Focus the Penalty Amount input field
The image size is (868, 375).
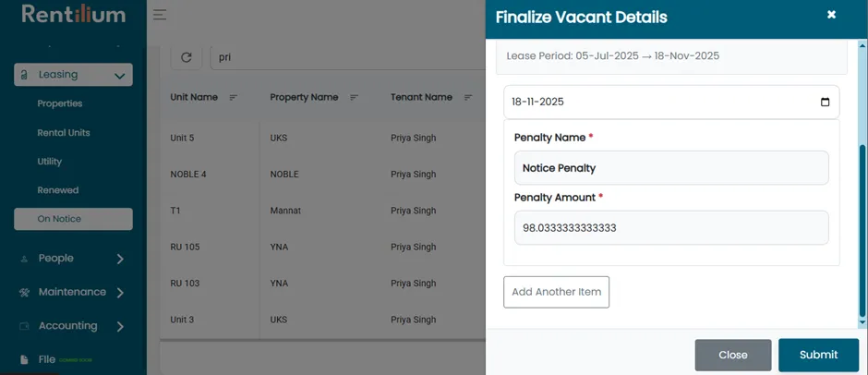[x=671, y=227]
